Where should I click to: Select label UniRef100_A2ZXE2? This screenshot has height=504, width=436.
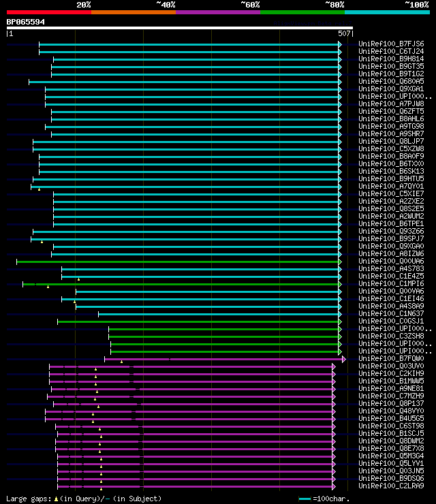point(391,201)
